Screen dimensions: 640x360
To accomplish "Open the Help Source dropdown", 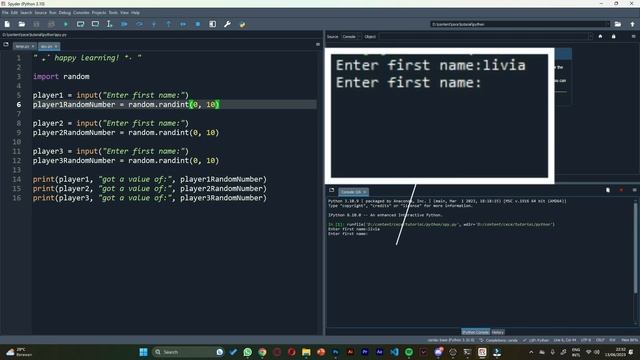I will (x=351, y=37).
